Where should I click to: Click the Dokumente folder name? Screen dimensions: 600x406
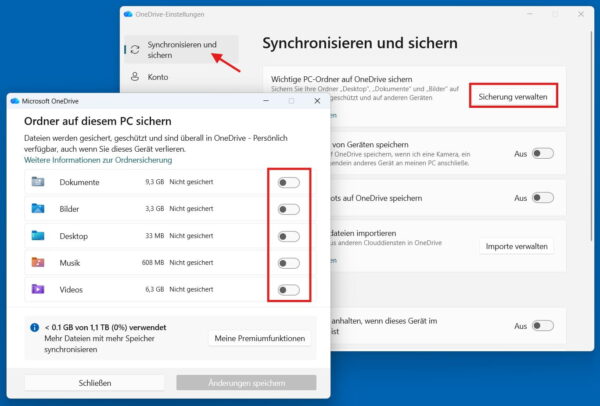click(x=79, y=182)
